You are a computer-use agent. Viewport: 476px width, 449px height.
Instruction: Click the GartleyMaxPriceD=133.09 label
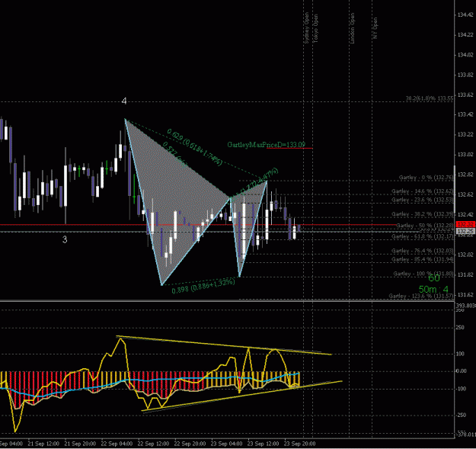click(267, 145)
